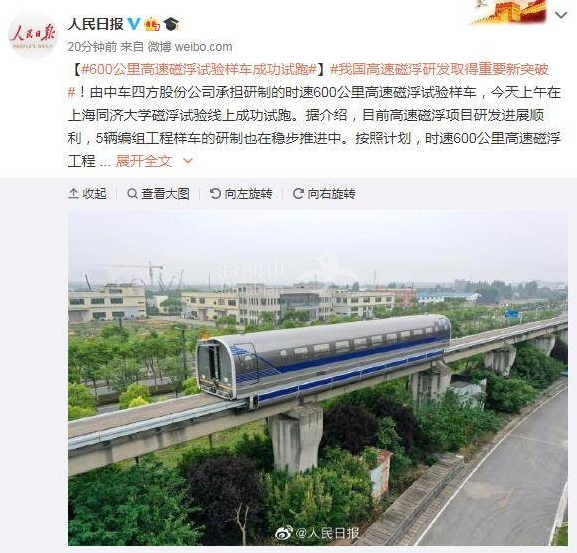Rotate image left using counterclockwise icon
Image resolution: width=577 pixels, height=553 pixels.
(x=215, y=193)
